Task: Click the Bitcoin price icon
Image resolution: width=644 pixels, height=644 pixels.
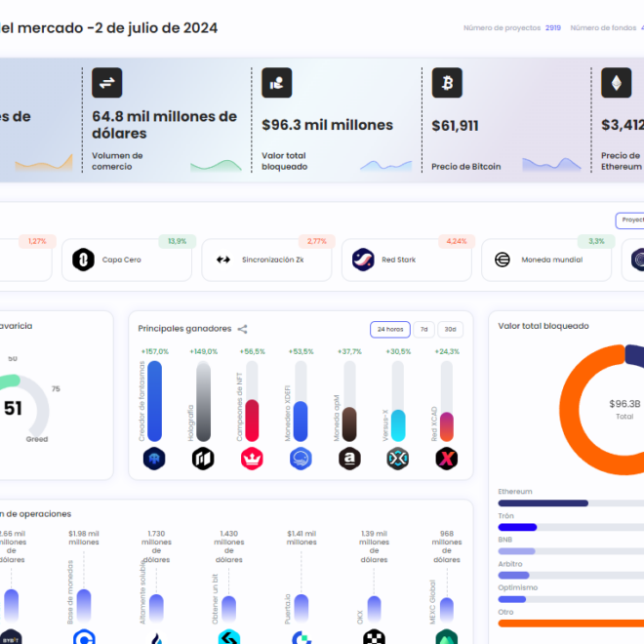Action: coord(447,83)
